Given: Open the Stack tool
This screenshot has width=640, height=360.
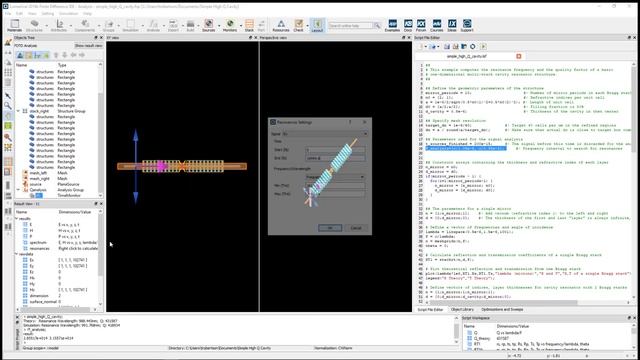Looking at the screenshot, I should click(249, 25).
